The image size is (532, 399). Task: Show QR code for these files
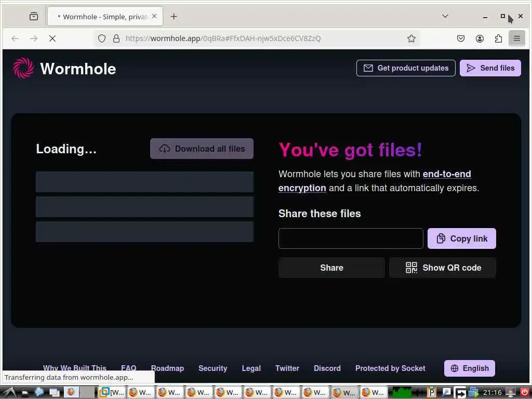tap(443, 268)
